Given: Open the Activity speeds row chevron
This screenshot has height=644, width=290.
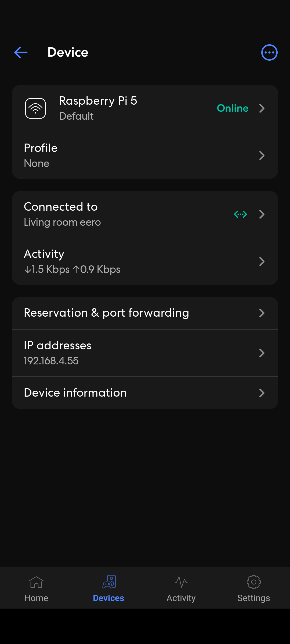Looking at the screenshot, I should click(262, 261).
